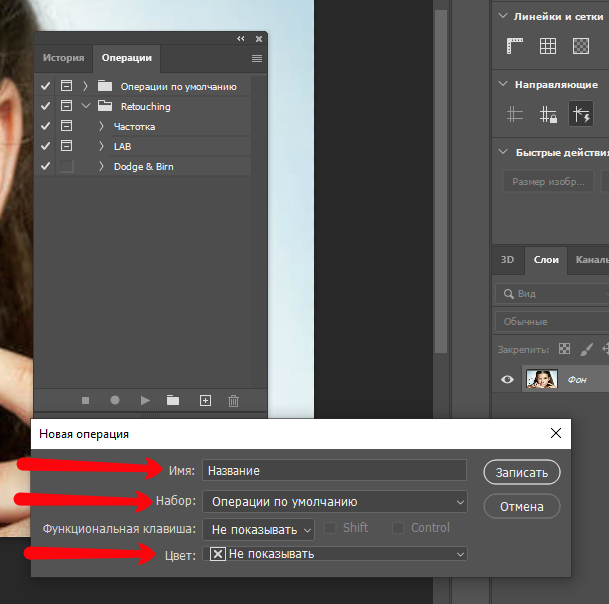Toggle rulers icon in Линейки и сетки
Image resolution: width=609 pixels, height=604 pixels.
pyautogui.click(x=515, y=46)
